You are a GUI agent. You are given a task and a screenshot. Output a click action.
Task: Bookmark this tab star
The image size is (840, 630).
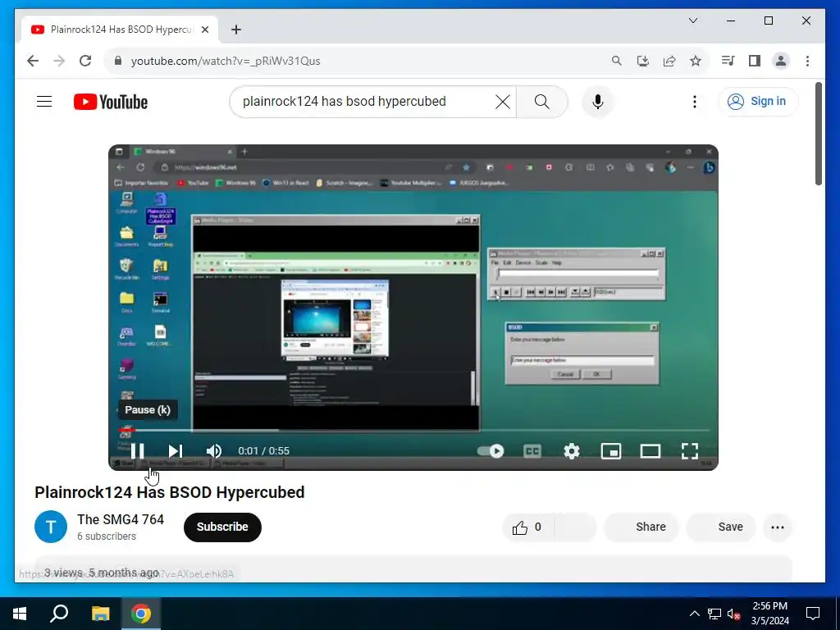pyautogui.click(x=696, y=61)
